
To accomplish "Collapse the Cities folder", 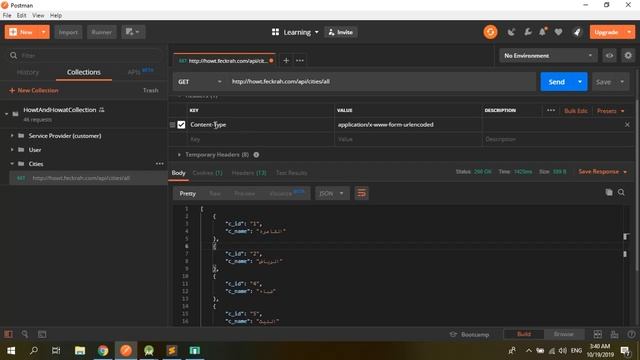I will pyautogui.click(x=12, y=164).
